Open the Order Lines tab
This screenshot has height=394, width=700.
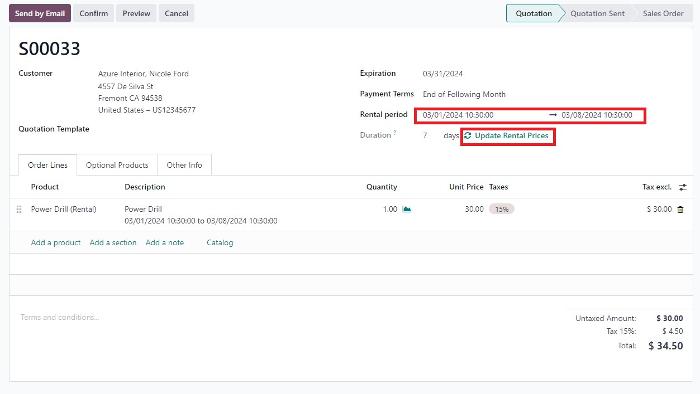pos(47,165)
